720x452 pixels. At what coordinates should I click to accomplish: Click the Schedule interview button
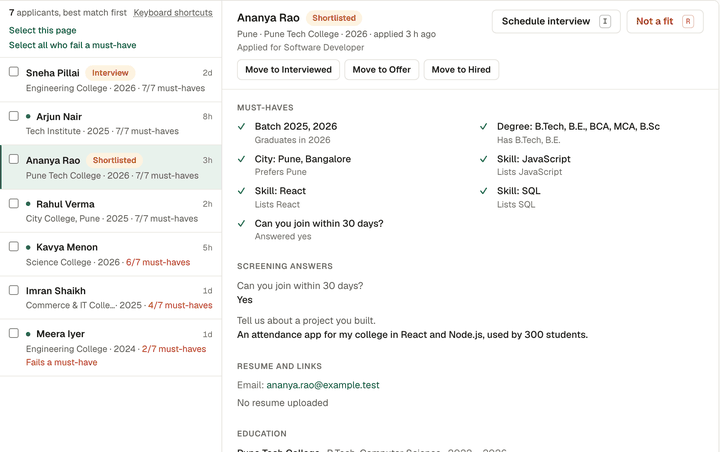556,21
